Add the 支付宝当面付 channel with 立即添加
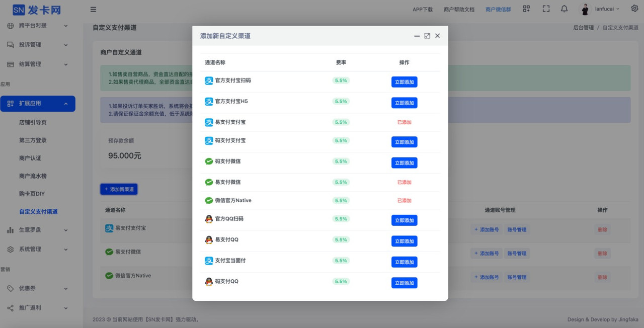The width and height of the screenshot is (644, 328). point(404,262)
